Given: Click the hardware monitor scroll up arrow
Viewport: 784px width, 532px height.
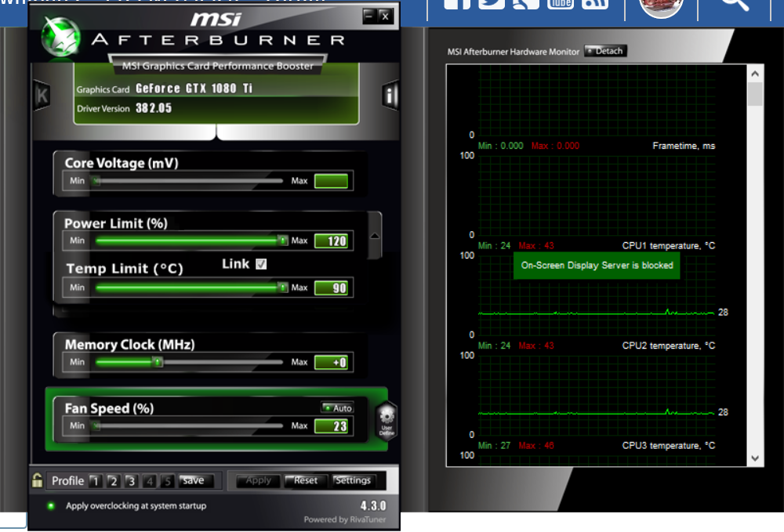Looking at the screenshot, I should coord(755,74).
